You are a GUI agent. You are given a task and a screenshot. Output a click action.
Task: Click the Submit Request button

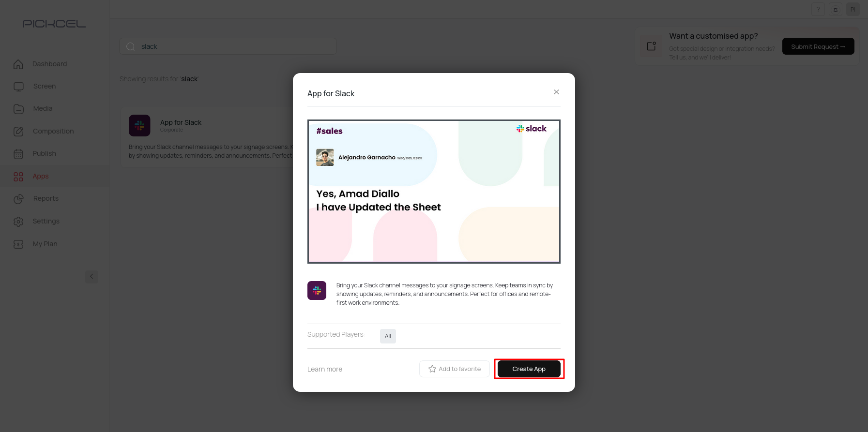[818, 46]
